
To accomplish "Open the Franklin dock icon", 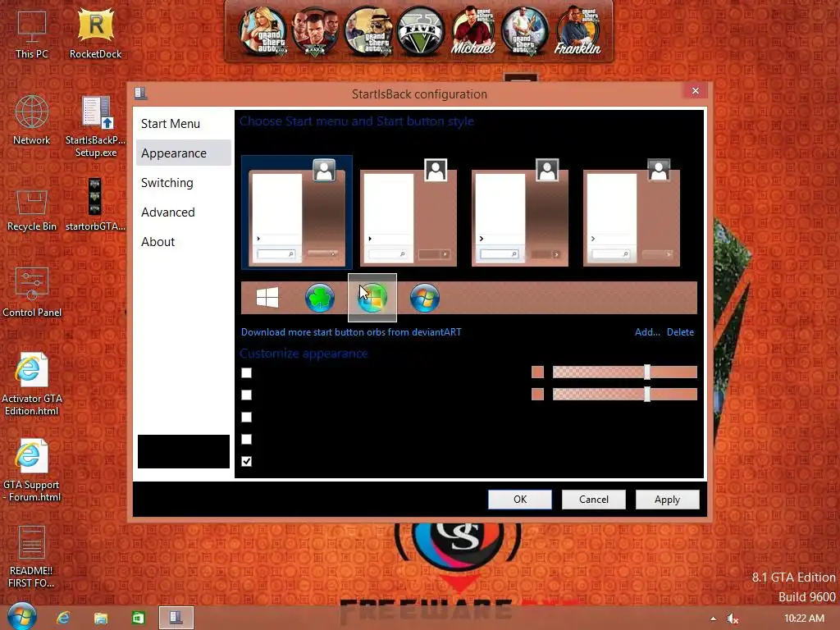I will 577,32.
